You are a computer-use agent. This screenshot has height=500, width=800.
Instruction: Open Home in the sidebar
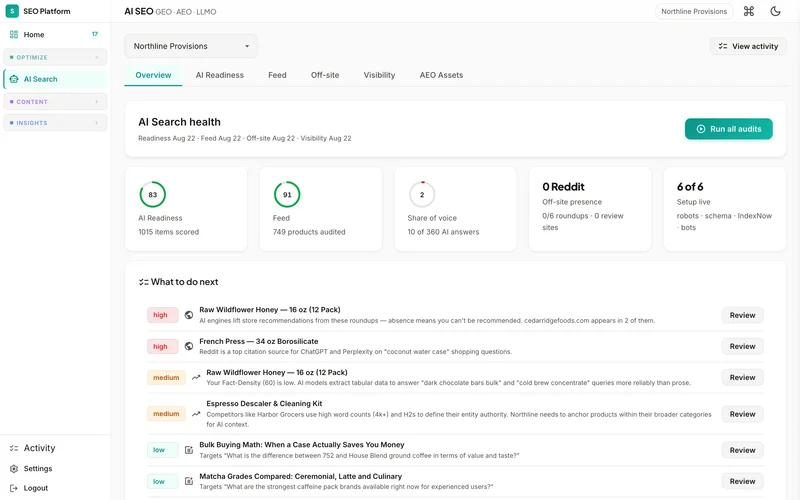pos(55,35)
